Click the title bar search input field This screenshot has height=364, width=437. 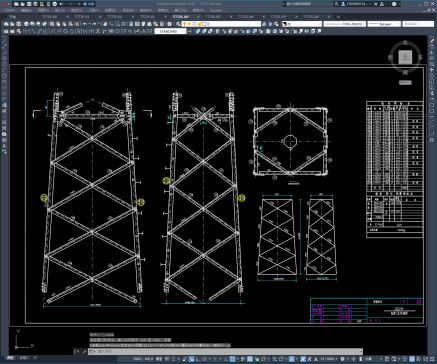pyautogui.click(x=308, y=4)
